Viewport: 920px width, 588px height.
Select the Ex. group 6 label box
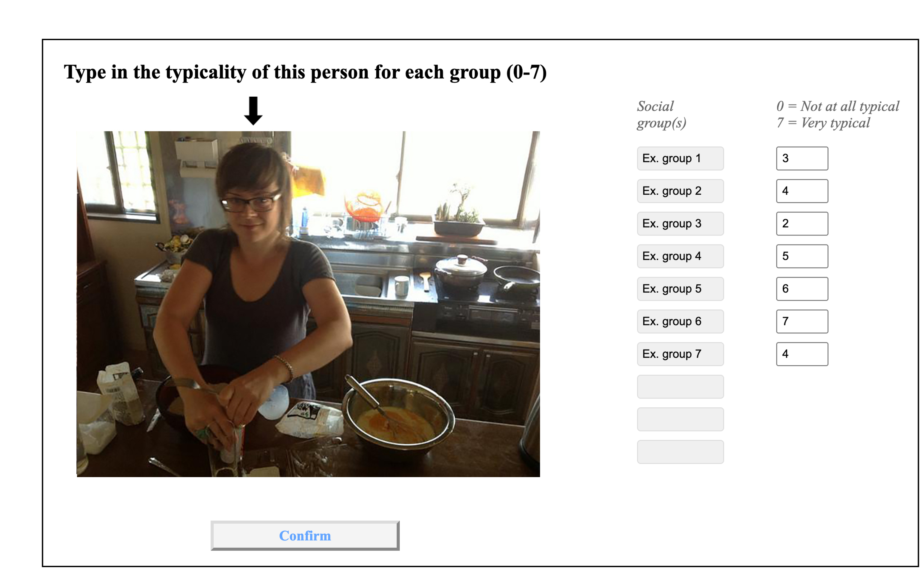680,322
